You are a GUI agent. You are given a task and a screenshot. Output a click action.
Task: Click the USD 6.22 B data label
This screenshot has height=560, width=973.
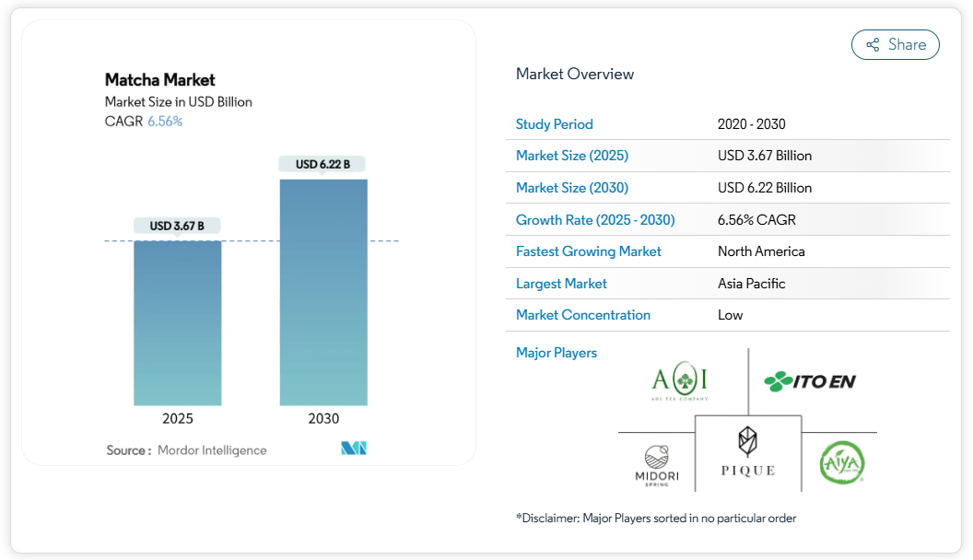tap(322, 164)
